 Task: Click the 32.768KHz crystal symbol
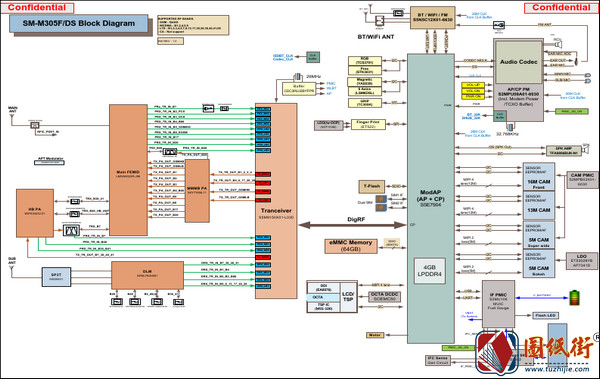[510, 127]
